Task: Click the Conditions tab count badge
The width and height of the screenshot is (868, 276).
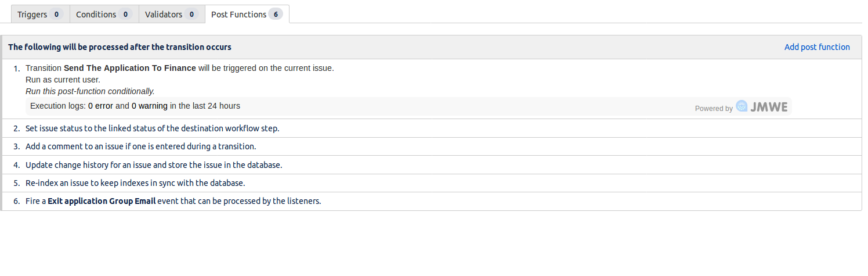Action: pyautogui.click(x=125, y=15)
